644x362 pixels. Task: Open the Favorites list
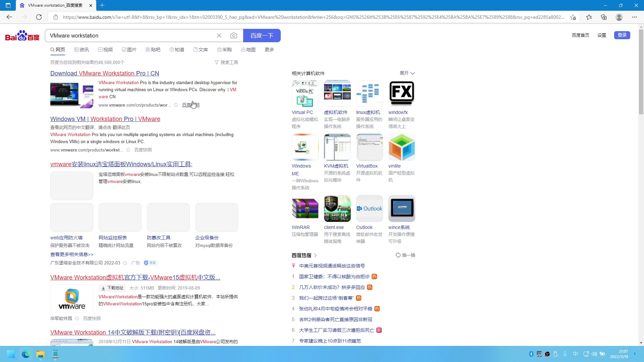click(x=589, y=17)
